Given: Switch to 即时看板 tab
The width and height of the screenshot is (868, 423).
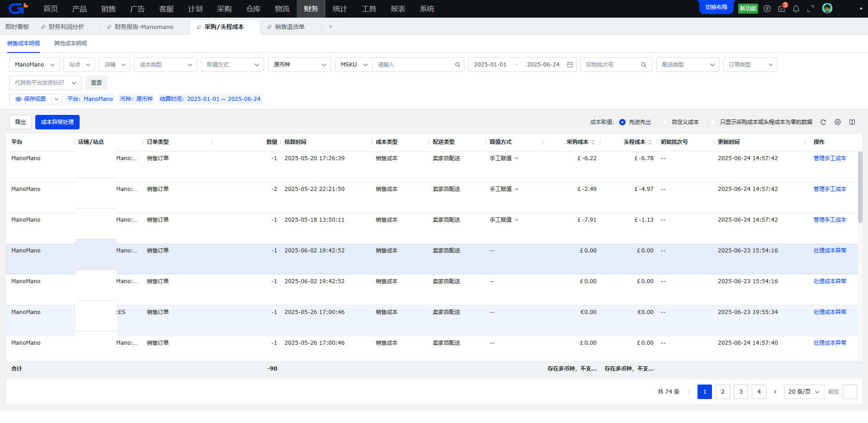Looking at the screenshot, I should [17, 27].
